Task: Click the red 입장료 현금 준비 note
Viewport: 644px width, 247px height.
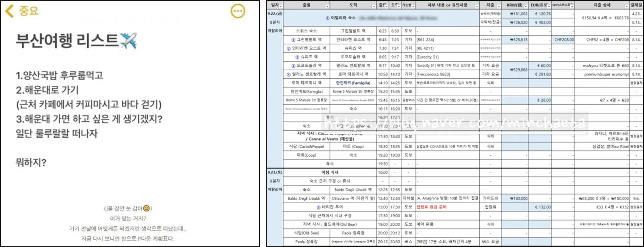Action: pyautogui.click(x=431, y=207)
